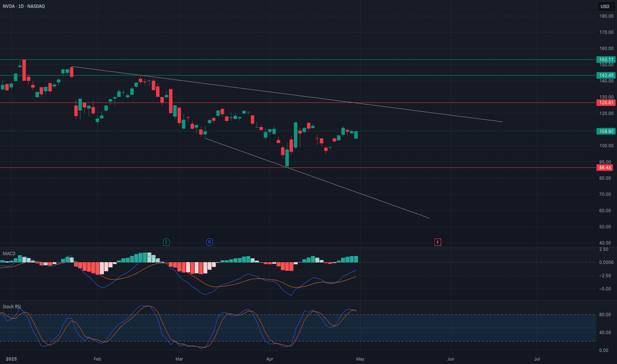The height and width of the screenshot is (364, 617).
Task: Click the 170.00 price axis value
Action: [606, 32]
